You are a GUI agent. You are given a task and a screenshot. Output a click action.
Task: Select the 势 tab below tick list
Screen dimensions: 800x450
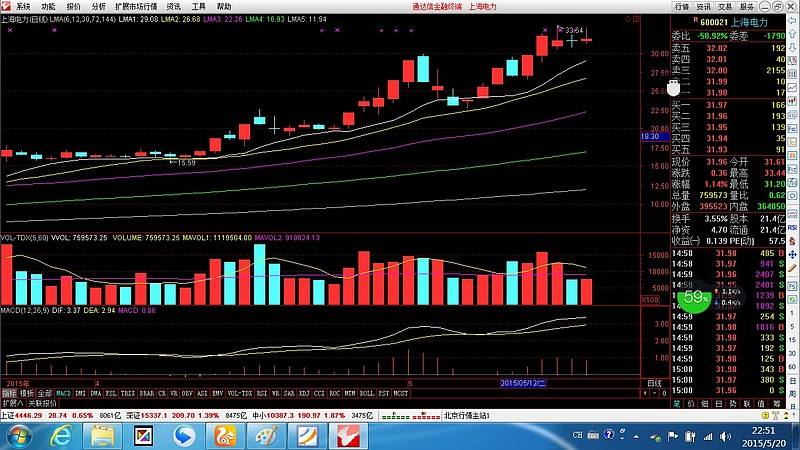[732, 403]
